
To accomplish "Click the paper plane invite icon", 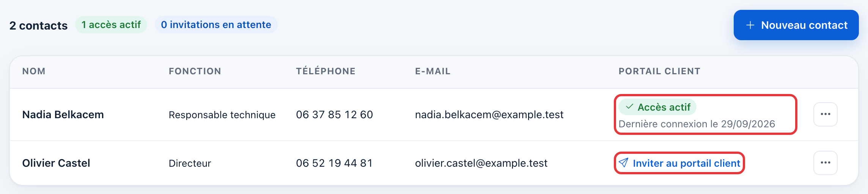I will [623, 163].
